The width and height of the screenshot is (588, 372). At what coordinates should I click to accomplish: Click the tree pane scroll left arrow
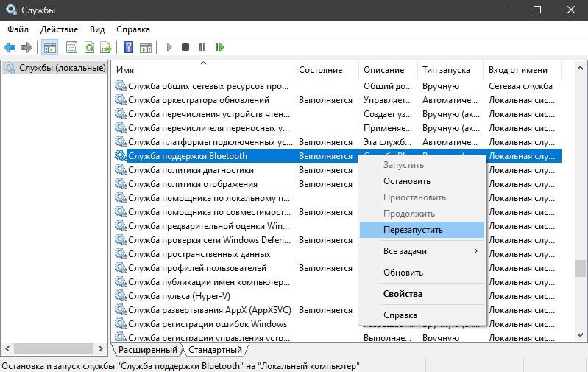pyautogui.click(x=7, y=348)
